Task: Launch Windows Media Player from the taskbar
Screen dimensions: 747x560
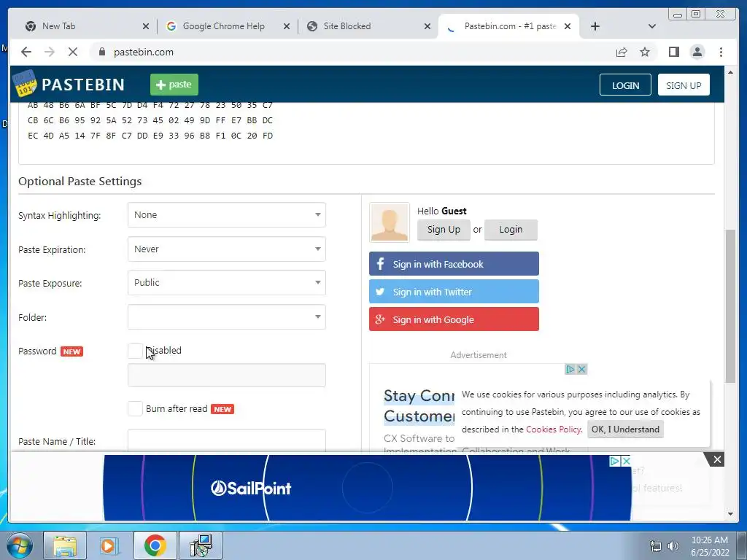Action: (109, 545)
